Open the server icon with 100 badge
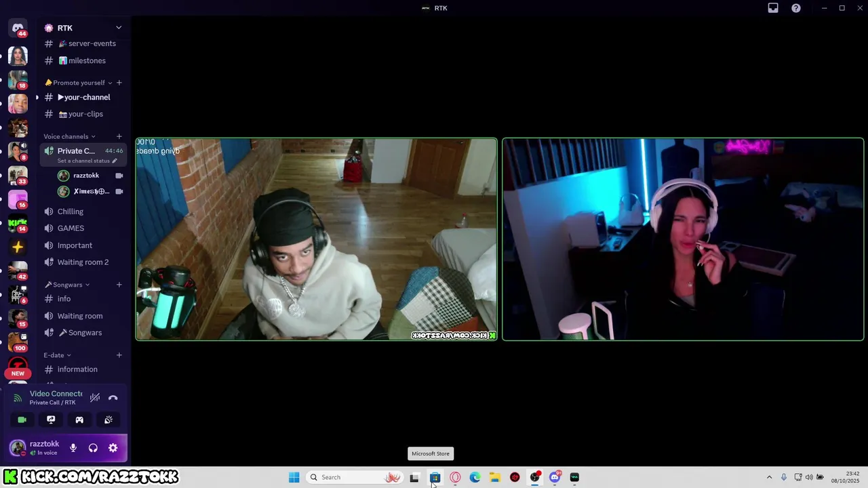 [x=18, y=342]
